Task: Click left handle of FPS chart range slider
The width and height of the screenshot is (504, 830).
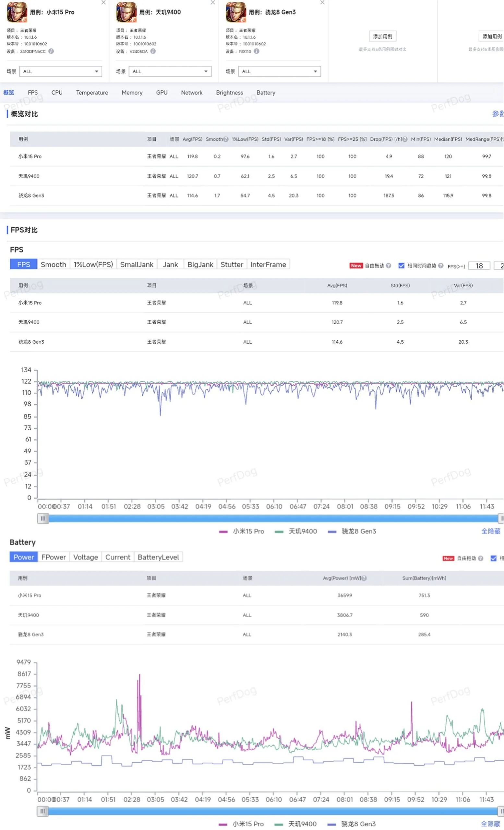Action: coord(43,518)
